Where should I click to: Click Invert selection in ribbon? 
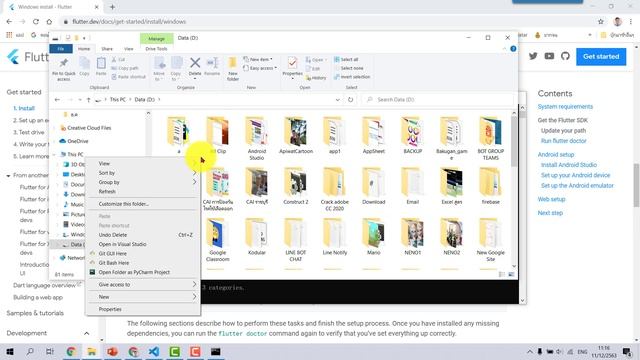[352, 77]
